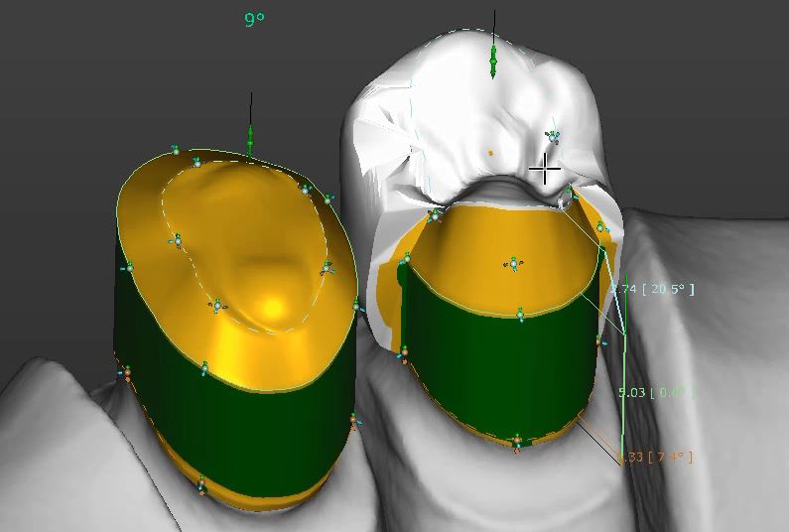Click the orange 7.4° measurement label
The width and height of the screenshot is (789, 532).
click(655, 457)
